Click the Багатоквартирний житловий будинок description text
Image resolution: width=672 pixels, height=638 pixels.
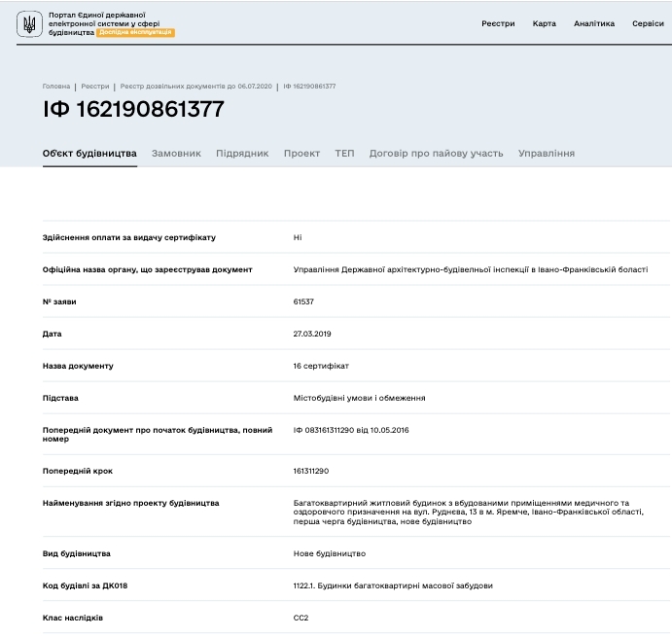469,512
